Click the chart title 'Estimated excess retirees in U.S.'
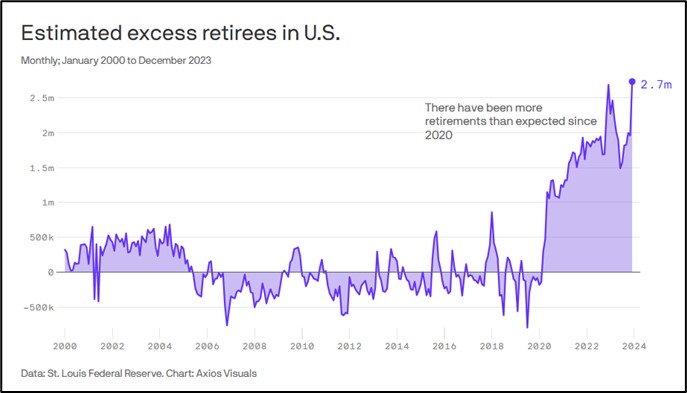 click(180, 33)
